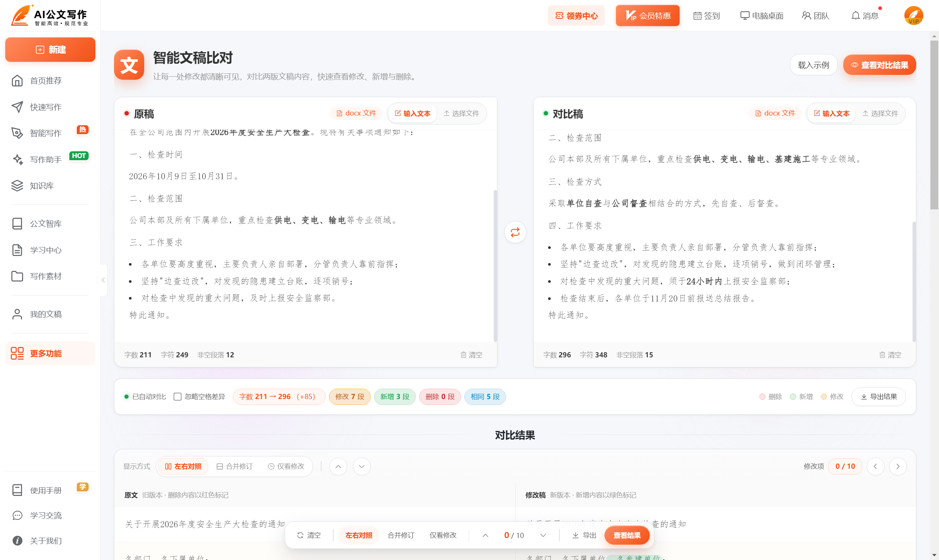This screenshot has height=560, width=939.
Task: Open 学习交流 in the sidebar
Action: (x=50, y=515)
